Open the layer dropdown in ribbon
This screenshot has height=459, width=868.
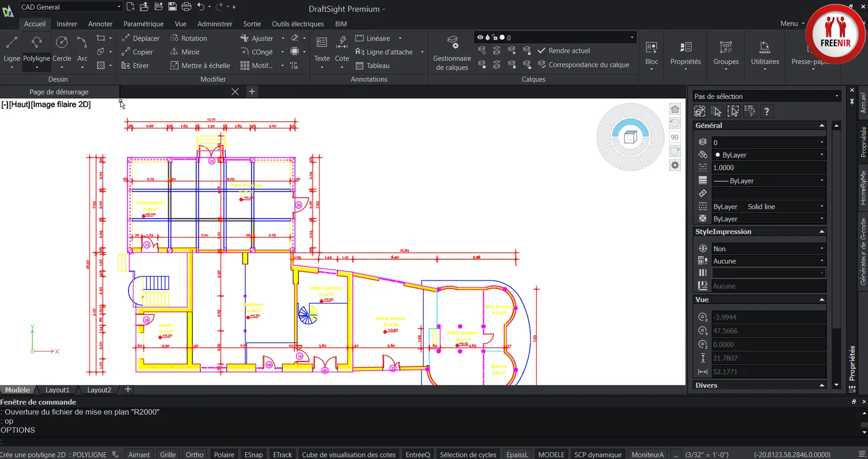tap(555, 37)
